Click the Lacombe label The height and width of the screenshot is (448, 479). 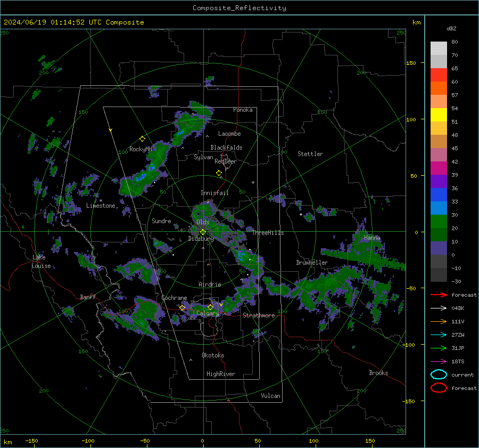229,134
